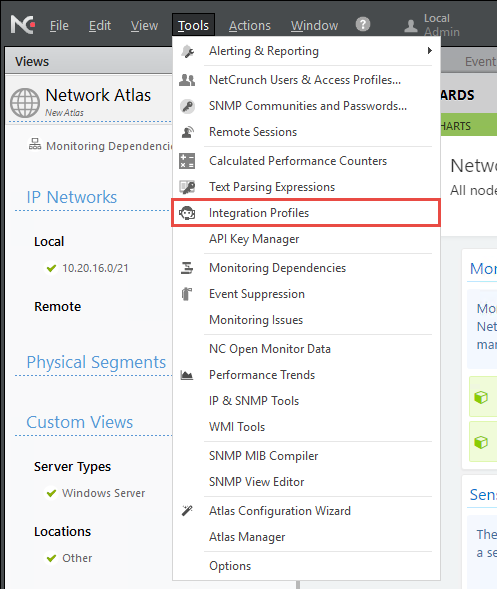Open NetCrunch Users & Access Profiles
The height and width of the screenshot is (589, 497).
pyautogui.click(x=306, y=80)
